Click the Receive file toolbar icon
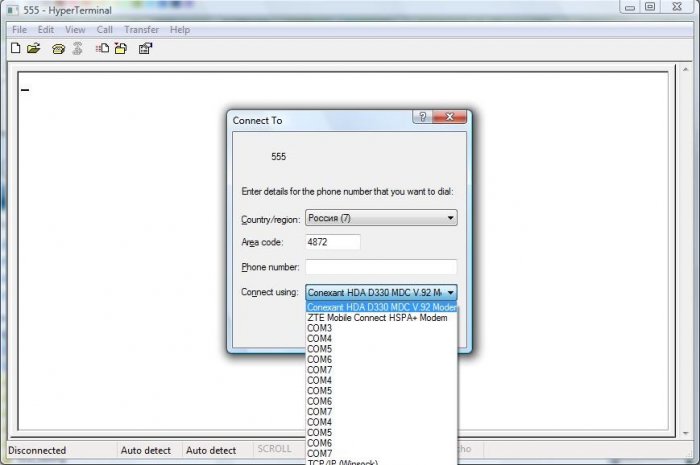Viewport: 700px width, 465px height. (120, 48)
